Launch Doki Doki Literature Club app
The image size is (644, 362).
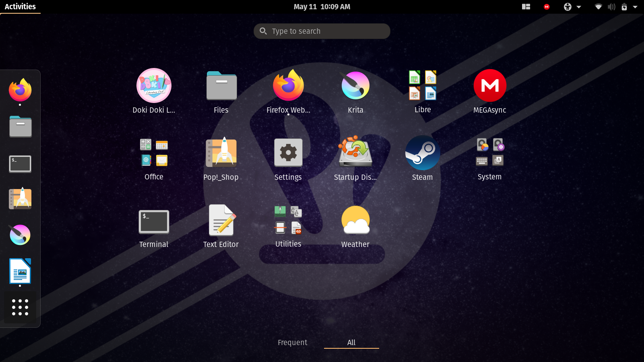point(154,91)
